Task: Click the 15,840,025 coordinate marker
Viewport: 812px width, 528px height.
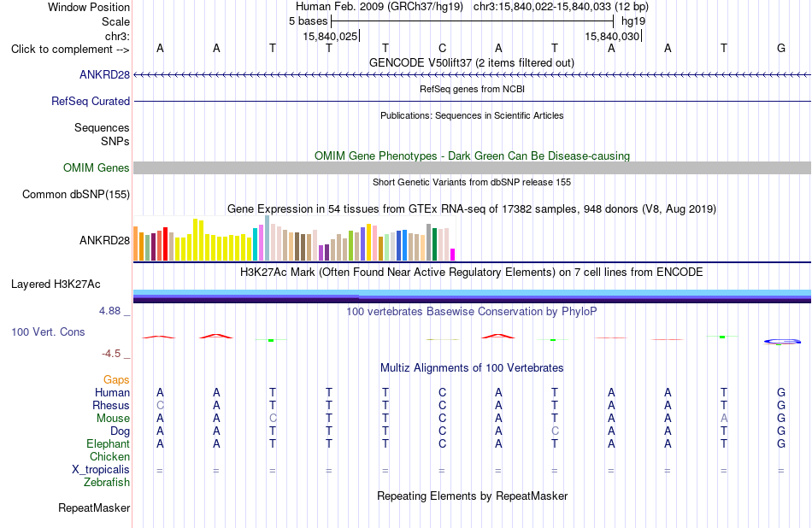Action: (331, 36)
